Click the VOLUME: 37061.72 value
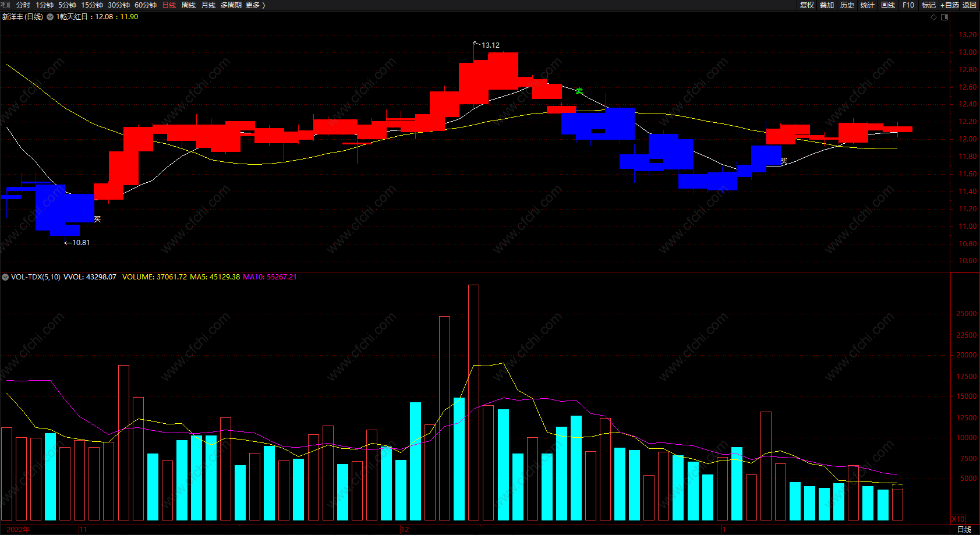 (154, 277)
